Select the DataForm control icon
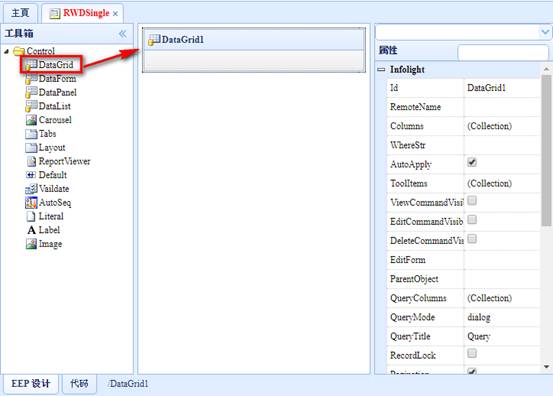Image resolution: width=553 pixels, height=396 pixels. pyautogui.click(x=31, y=79)
